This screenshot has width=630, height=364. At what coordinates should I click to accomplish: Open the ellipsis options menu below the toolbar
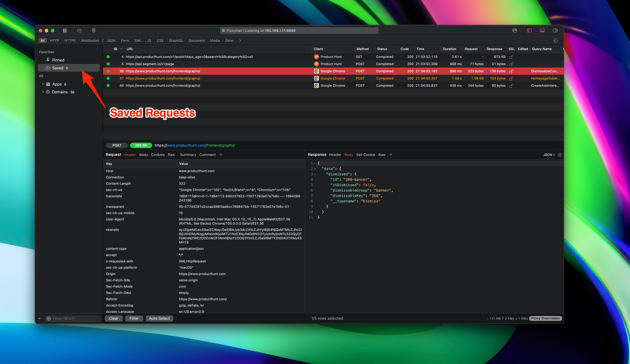coord(556,41)
